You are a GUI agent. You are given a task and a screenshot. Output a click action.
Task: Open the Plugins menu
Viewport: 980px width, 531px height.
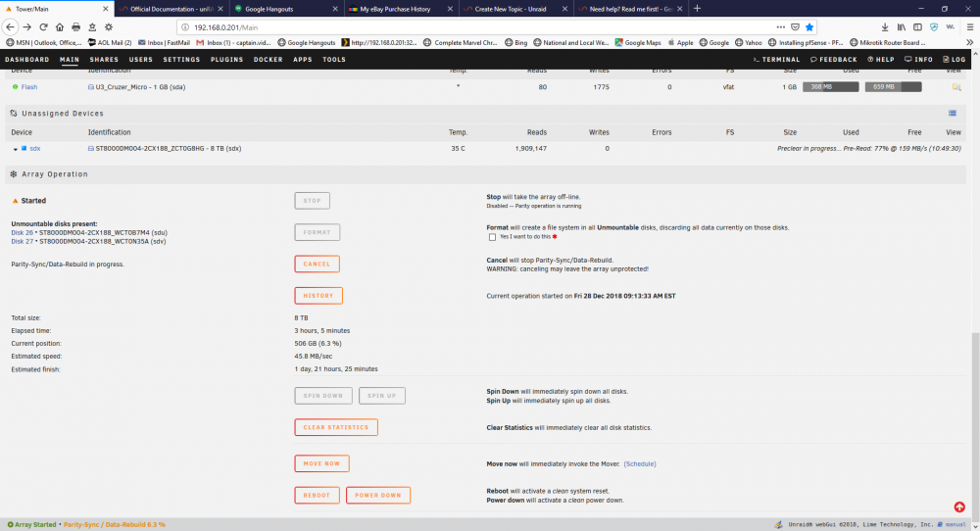point(227,60)
